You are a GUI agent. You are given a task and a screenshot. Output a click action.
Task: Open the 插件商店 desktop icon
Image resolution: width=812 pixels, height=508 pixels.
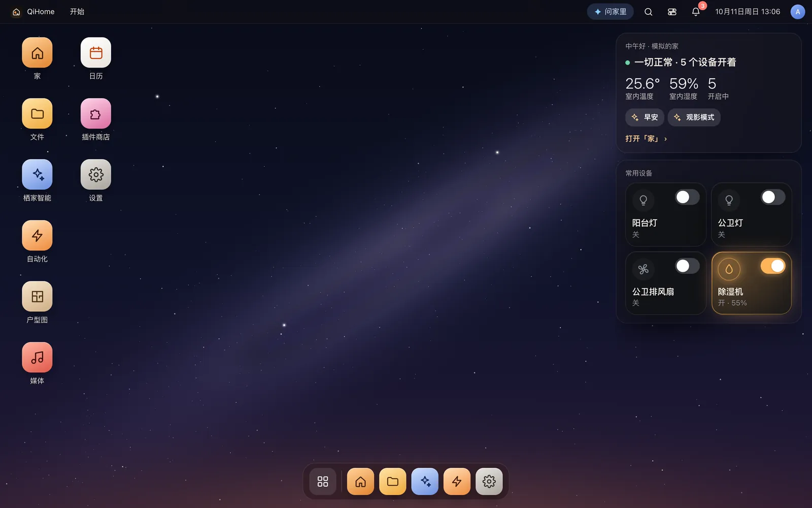[96, 114]
